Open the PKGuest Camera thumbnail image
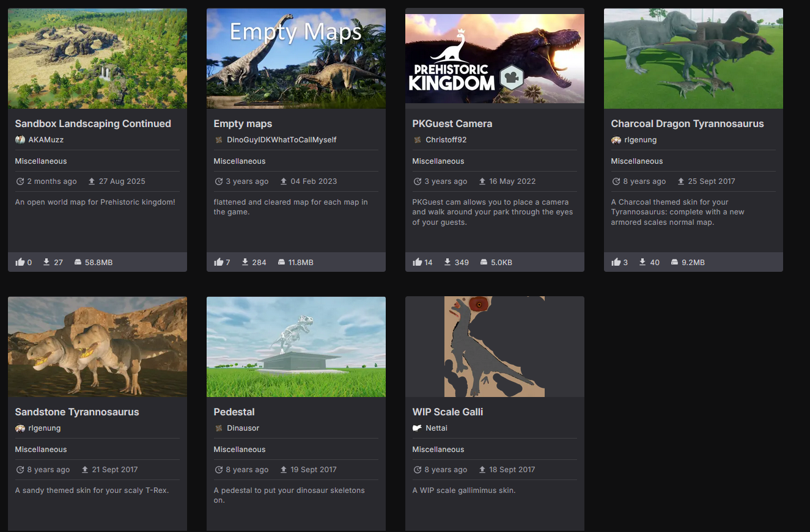 click(495, 59)
